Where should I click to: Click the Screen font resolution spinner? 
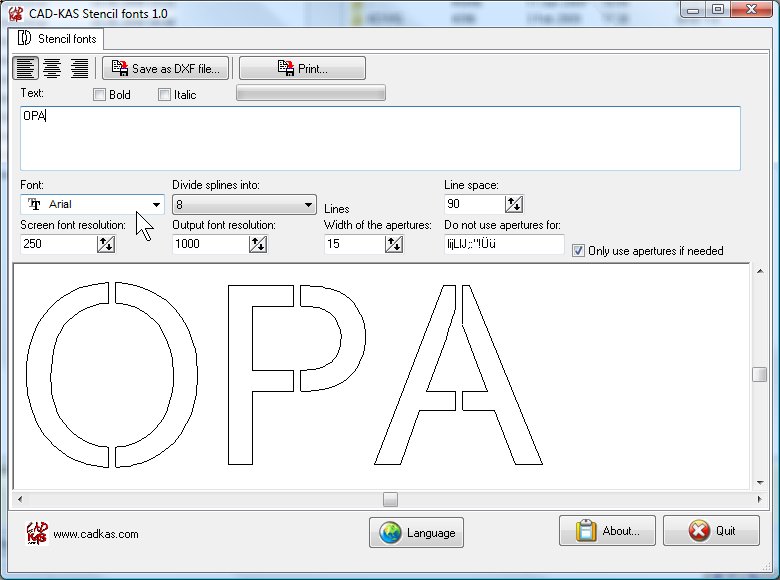point(106,244)
